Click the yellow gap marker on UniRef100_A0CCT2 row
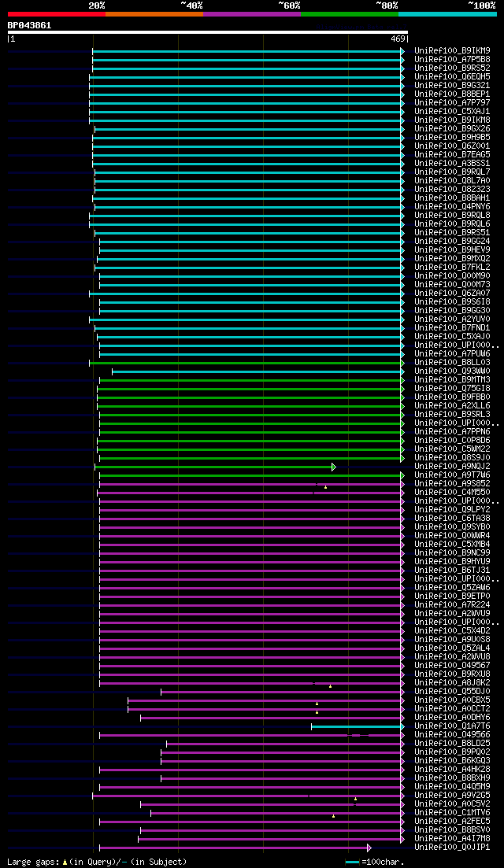The image size is (504, 868). pyautogui.click(x=317, y=712)
